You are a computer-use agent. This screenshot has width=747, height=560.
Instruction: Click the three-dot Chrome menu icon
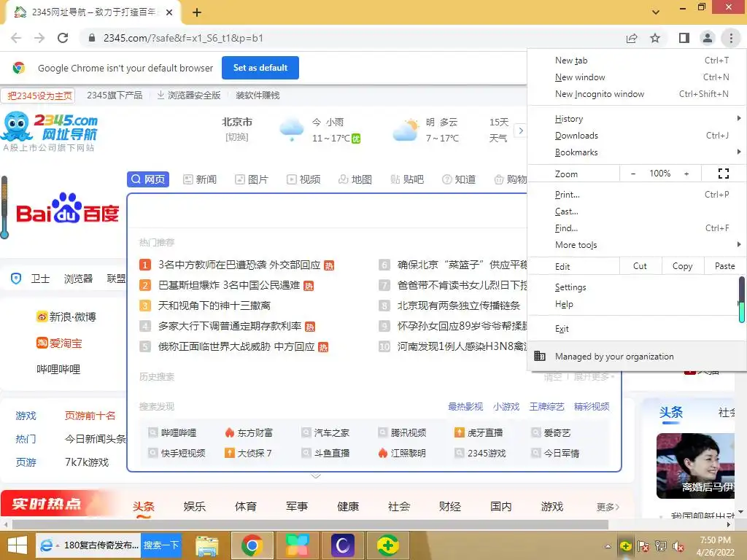pos(731,38)
